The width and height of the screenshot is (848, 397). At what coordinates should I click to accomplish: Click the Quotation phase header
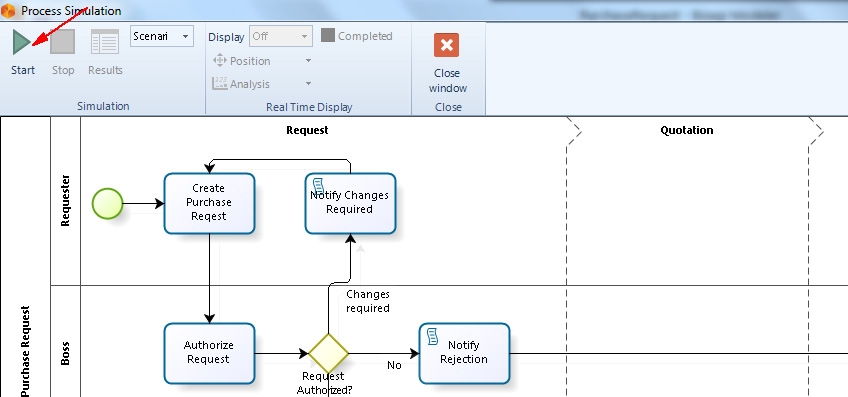coord(687,130)
